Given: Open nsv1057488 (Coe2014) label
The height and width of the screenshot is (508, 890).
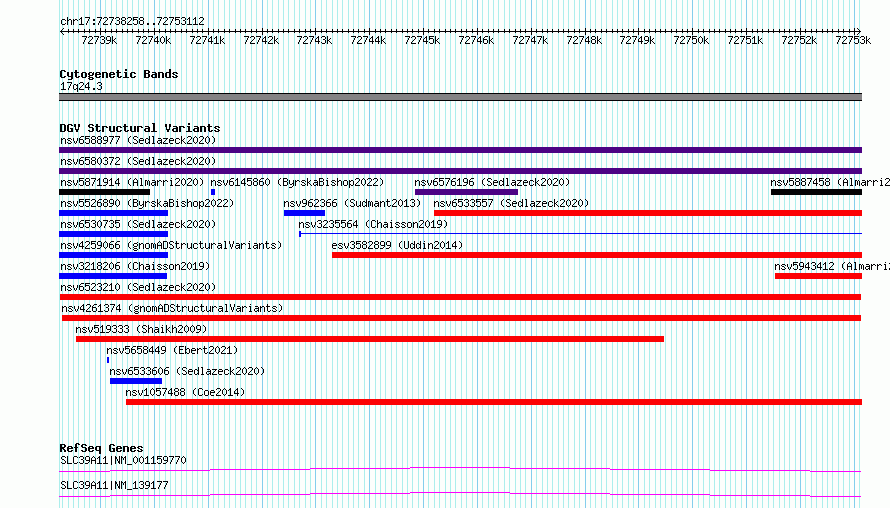Looking at the screenshot, I should pyautogui.click(x=185, y=392).
